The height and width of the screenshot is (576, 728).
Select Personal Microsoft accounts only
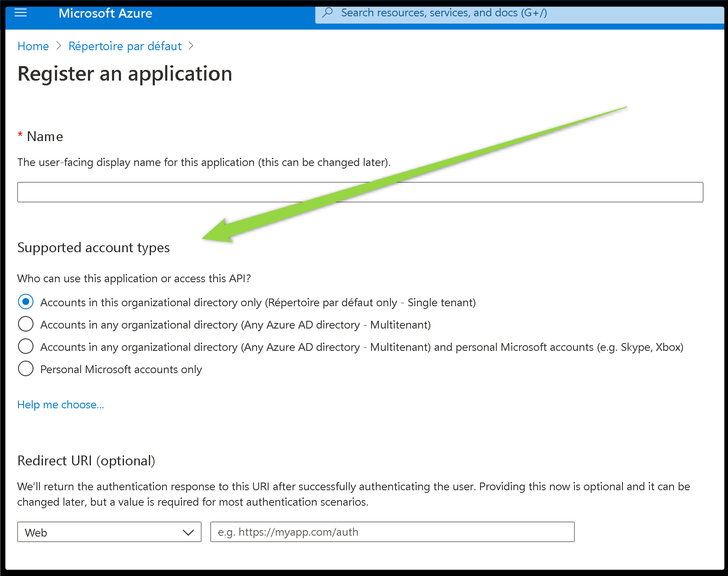click(26, 369)
